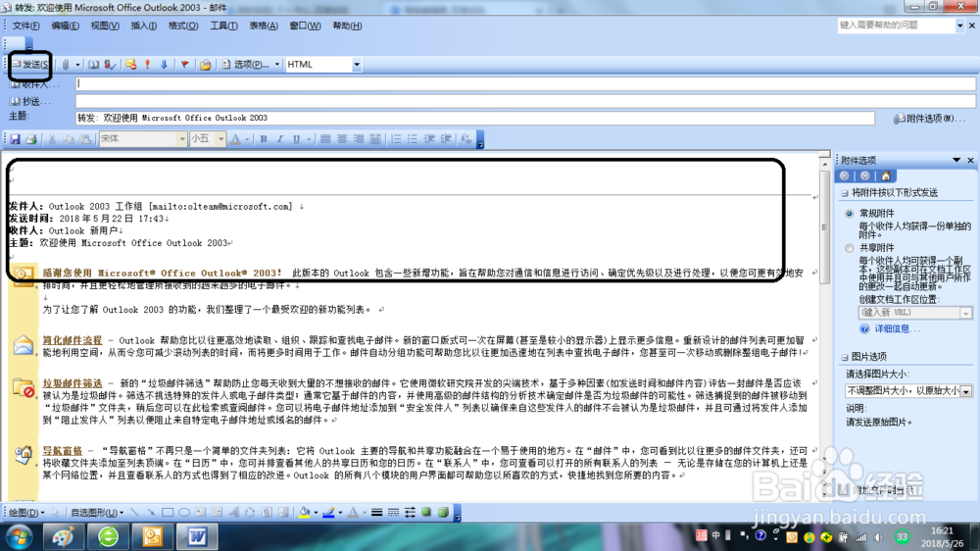This screenshot has width=980, height=551.
Task: Apply numbered list formatting
Action: click(396, 139)
